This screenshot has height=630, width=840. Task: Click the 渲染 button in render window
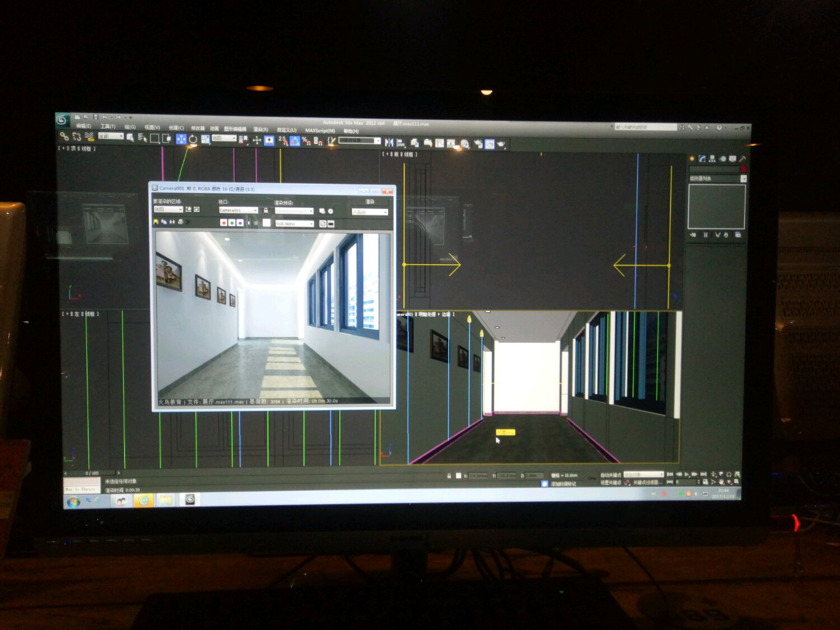click(370, 202)
